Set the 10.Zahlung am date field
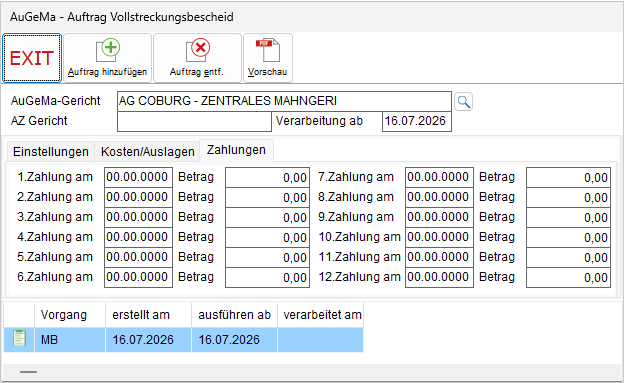The image size is (624, 383). click(439, 237)
